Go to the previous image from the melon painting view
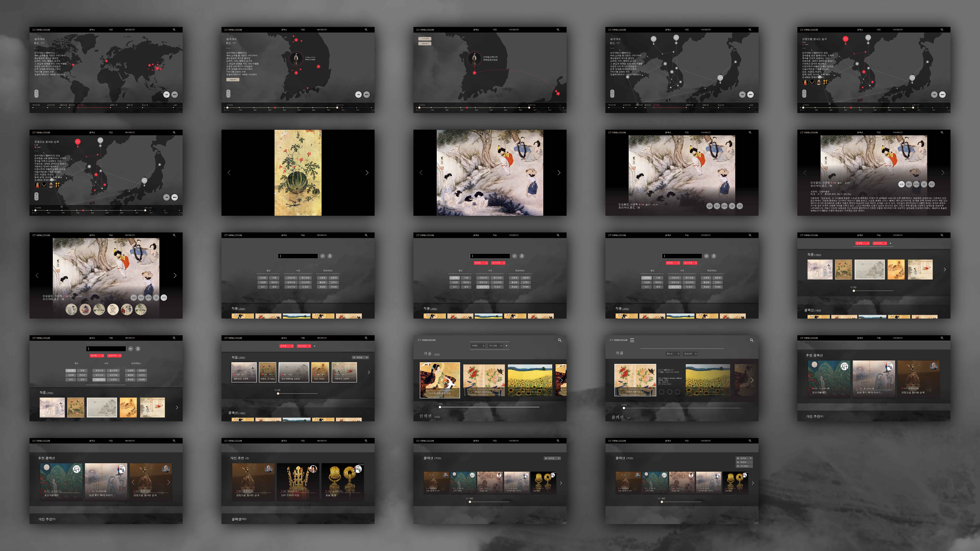980x551 pixels. click(x=229, y=173)
